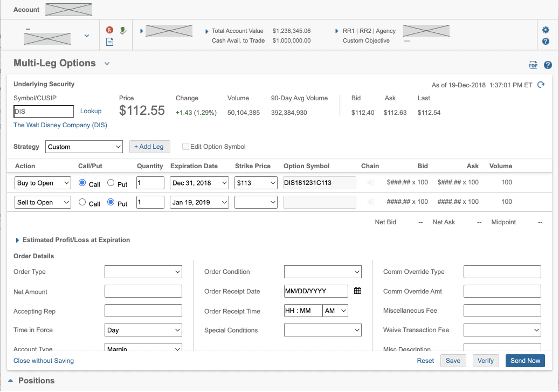The width and height of the screenshot is (559, 392).
Task: Click Close without Saving
Action: (x=44, y=361)
